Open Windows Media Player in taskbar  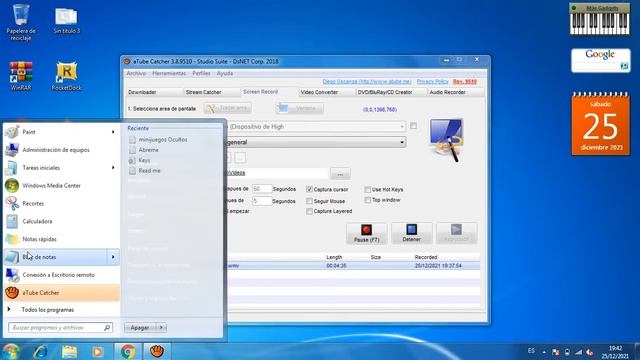click(x=98, y=351)
